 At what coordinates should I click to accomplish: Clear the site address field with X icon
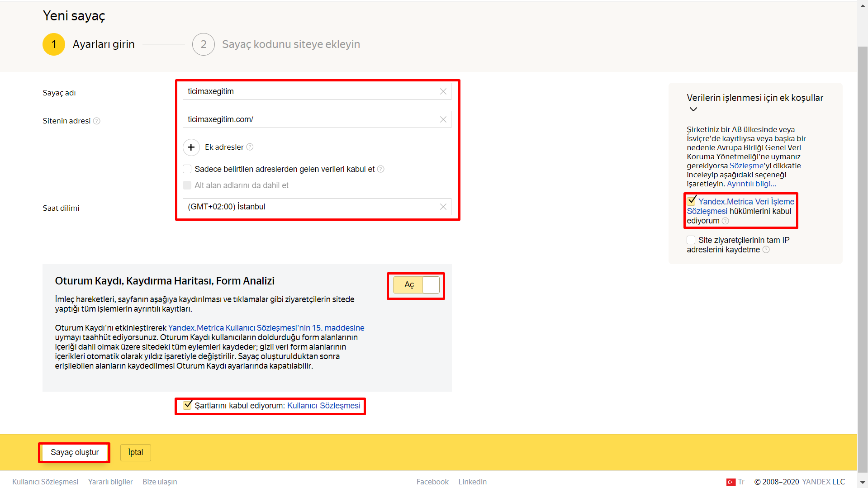[x=443, y=119]
